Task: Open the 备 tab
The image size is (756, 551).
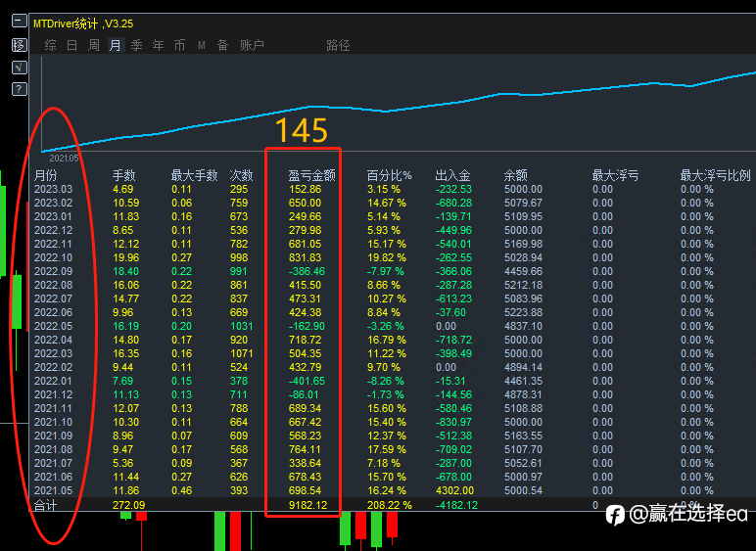Action: click(223, 45)
